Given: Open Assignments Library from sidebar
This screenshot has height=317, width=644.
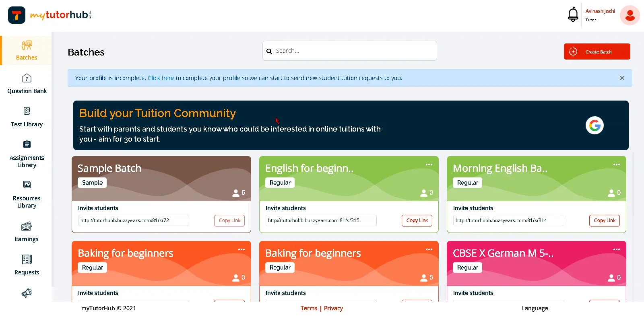Looking at the screenshot, I should tap(27, 154).
